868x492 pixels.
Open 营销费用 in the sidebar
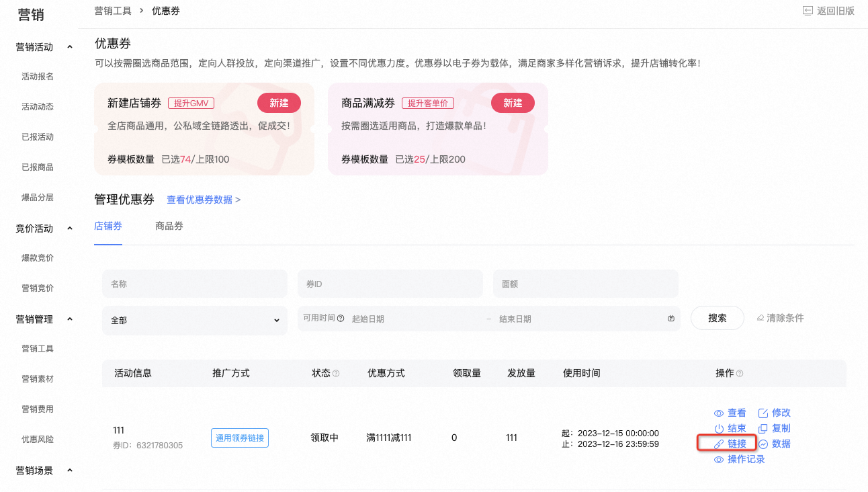tap(38, 409)
